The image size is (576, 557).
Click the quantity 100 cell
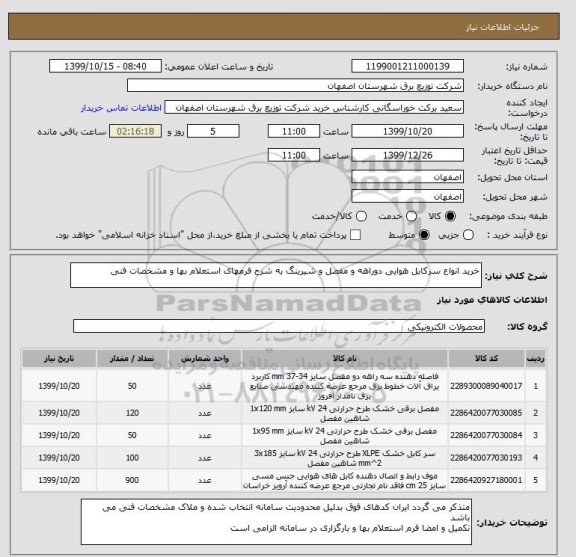pos(132,458)
